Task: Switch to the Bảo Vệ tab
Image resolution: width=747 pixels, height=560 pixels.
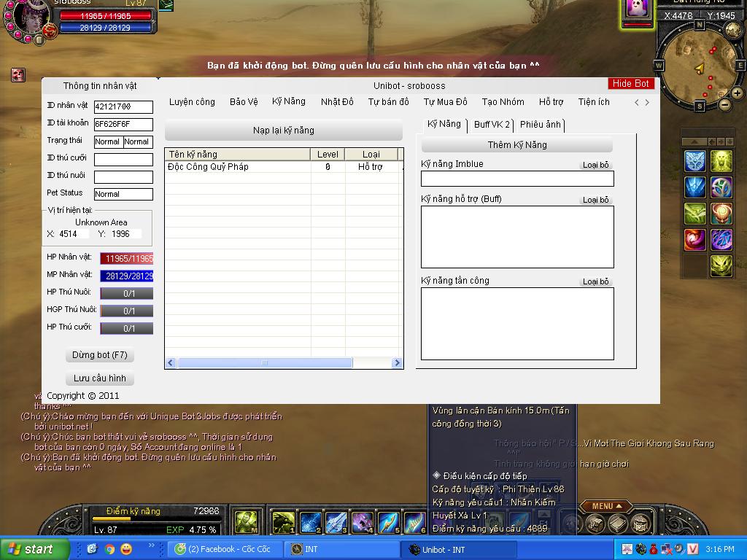Action: (244, 102)
